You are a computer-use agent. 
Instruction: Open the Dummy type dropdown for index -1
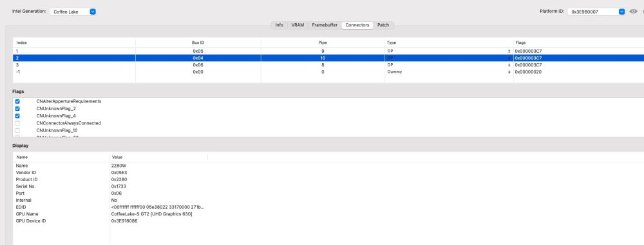(448, 72)
